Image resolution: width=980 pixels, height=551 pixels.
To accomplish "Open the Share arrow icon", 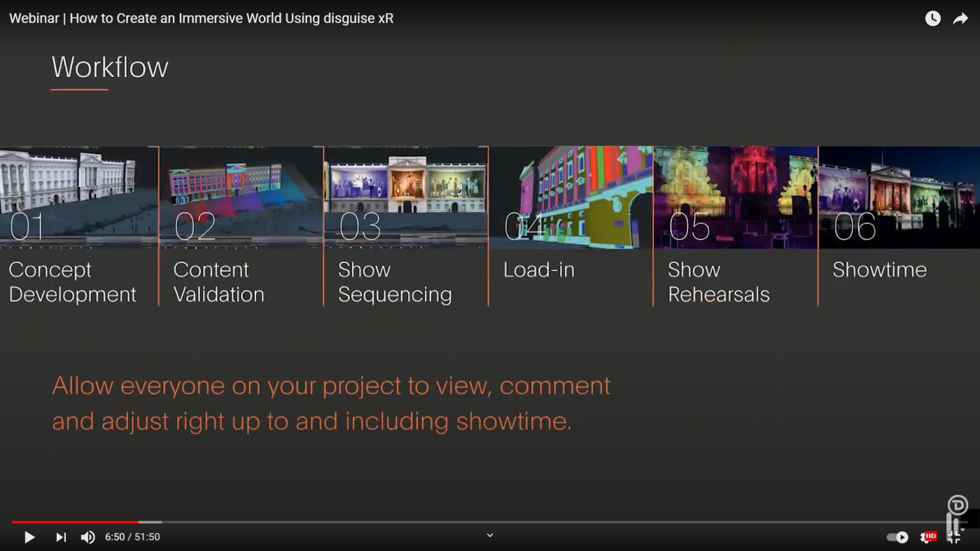I will [x=960, y=18].
